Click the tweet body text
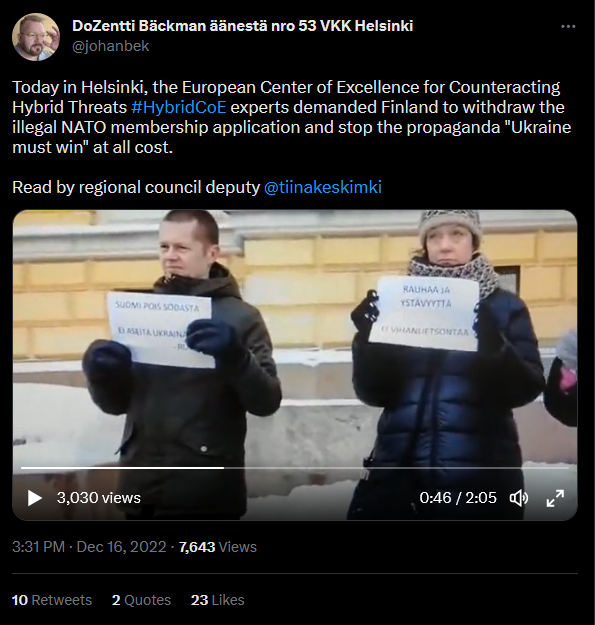Viewport: 595px width, 625px height. 292,117
